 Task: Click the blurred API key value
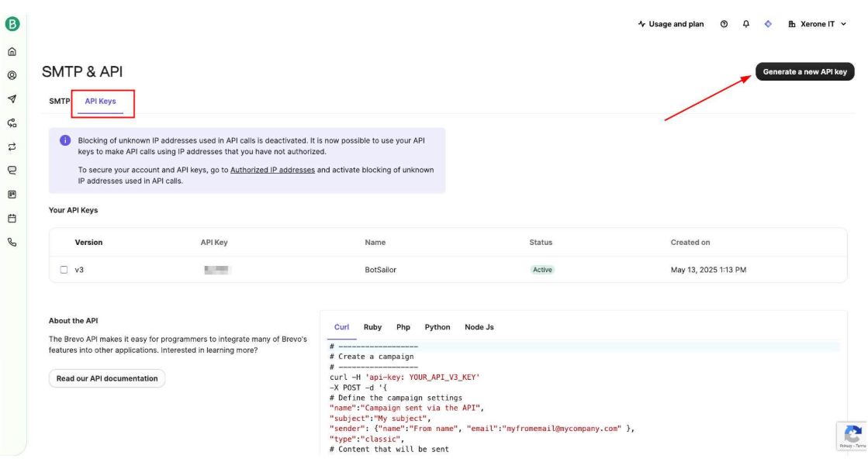217,270
